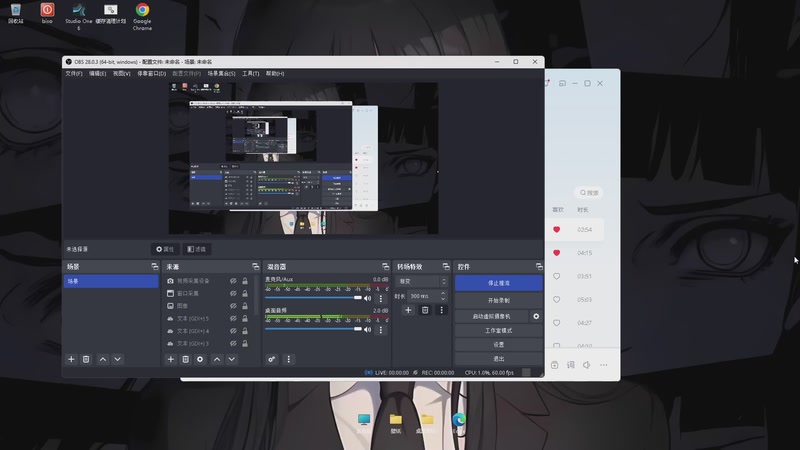Screen dimensions: 800x450
Task: Open 工具(T) menu
Action: pos(251,73)
